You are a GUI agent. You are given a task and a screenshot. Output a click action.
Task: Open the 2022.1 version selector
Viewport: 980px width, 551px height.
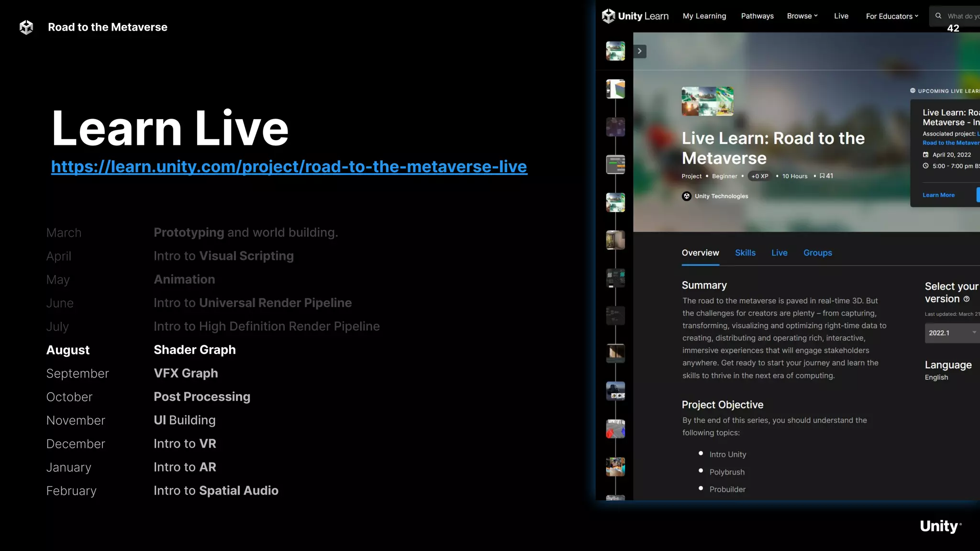point(951,333)
